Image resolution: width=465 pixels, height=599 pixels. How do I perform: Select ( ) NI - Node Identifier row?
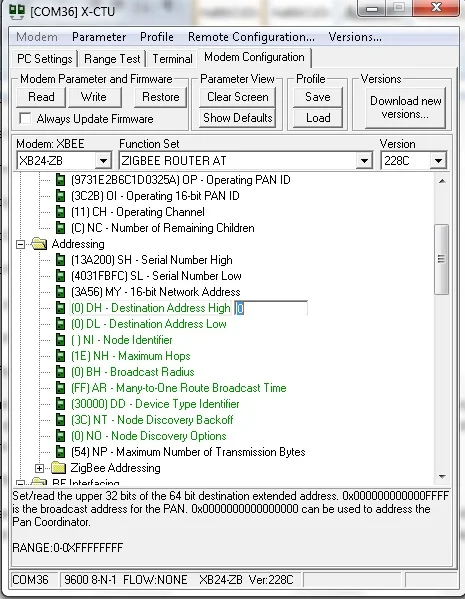click(122, 340)
